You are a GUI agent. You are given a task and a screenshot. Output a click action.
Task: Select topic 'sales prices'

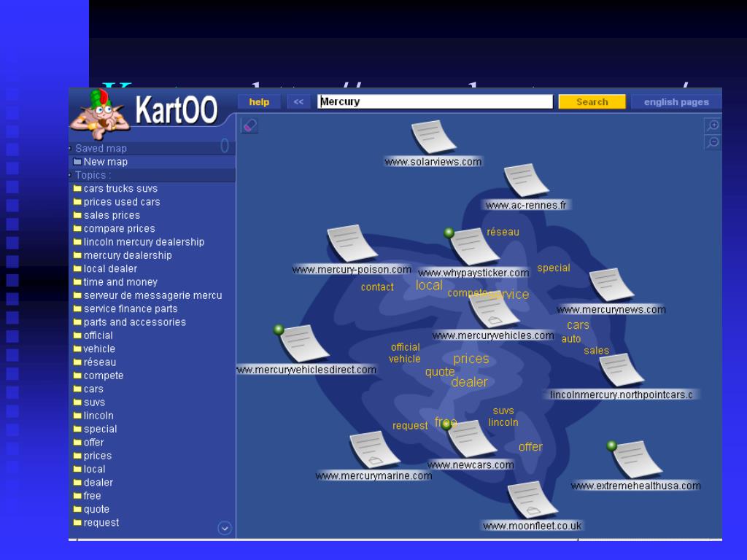coord(112,215)
